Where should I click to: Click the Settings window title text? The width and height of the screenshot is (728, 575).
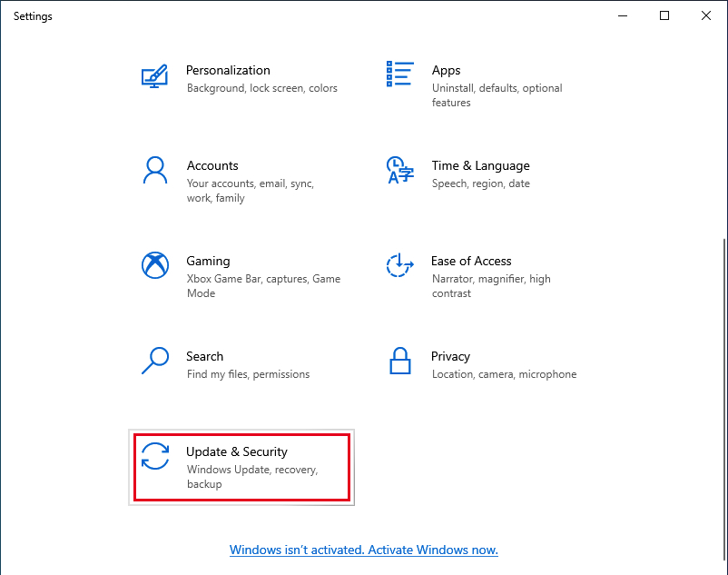33,15
